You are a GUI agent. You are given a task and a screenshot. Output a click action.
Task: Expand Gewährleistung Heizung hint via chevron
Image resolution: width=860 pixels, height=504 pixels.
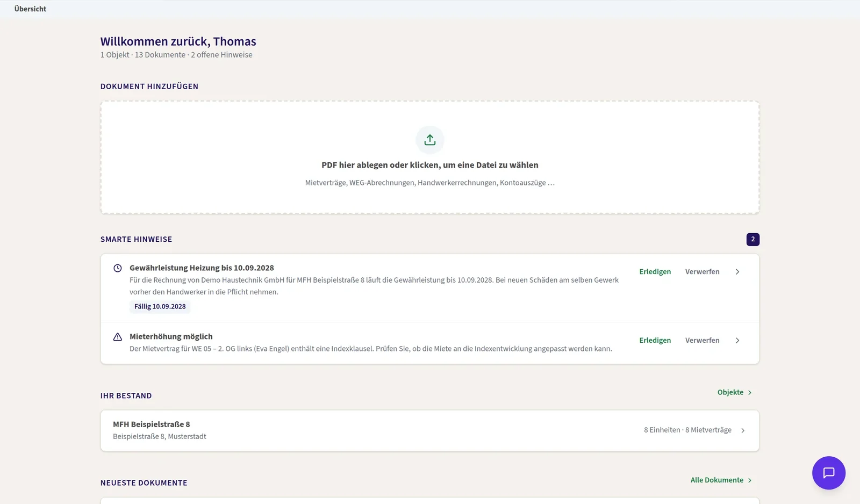click(737, 272)
